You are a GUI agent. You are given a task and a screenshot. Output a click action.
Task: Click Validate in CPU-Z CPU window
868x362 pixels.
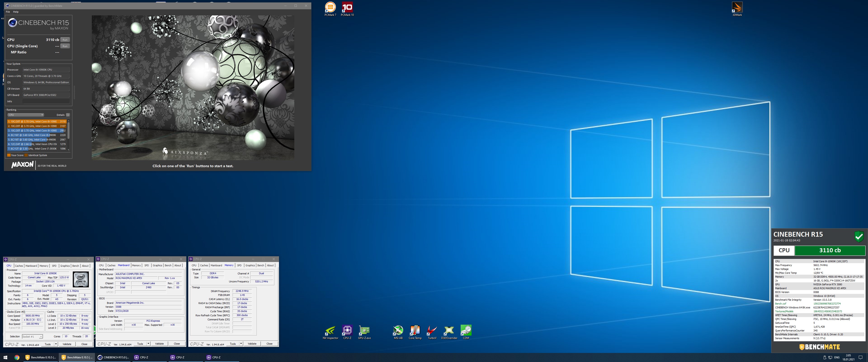click(x=67, y=344)
